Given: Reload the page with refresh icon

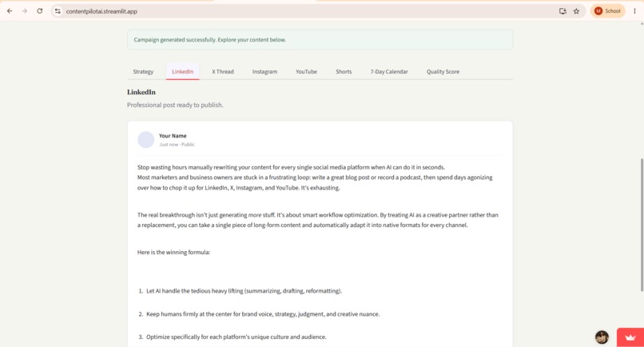Looking at the screenshot, I should (x=39, y=11).
